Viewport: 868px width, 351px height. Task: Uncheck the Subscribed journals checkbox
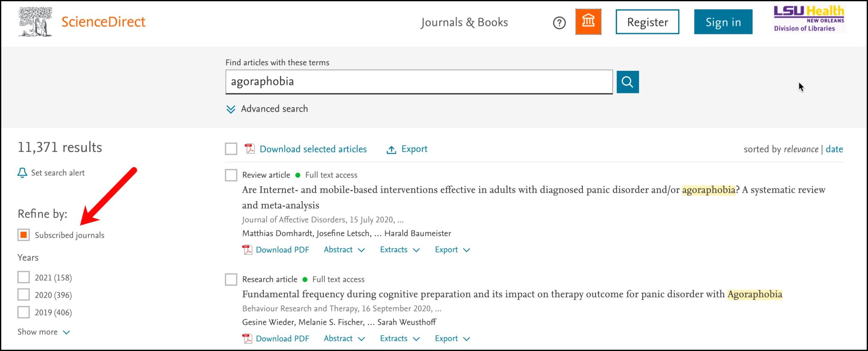click(24, 235)
